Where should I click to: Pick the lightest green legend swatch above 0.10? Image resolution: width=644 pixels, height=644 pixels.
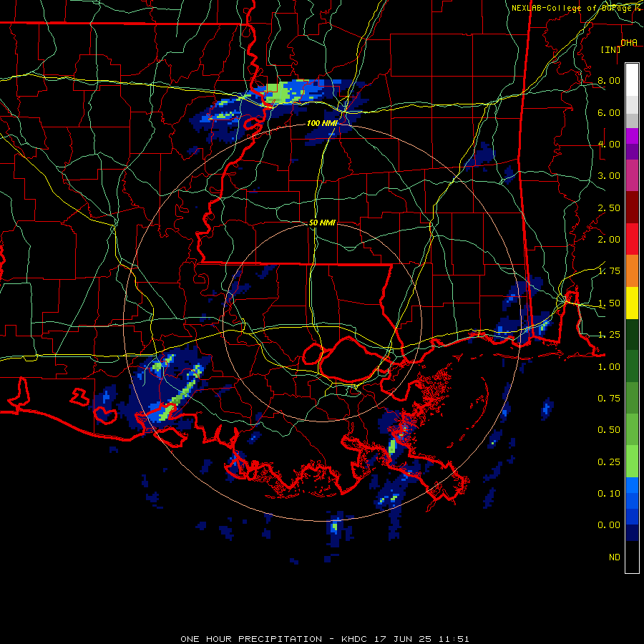click(632, 462)
